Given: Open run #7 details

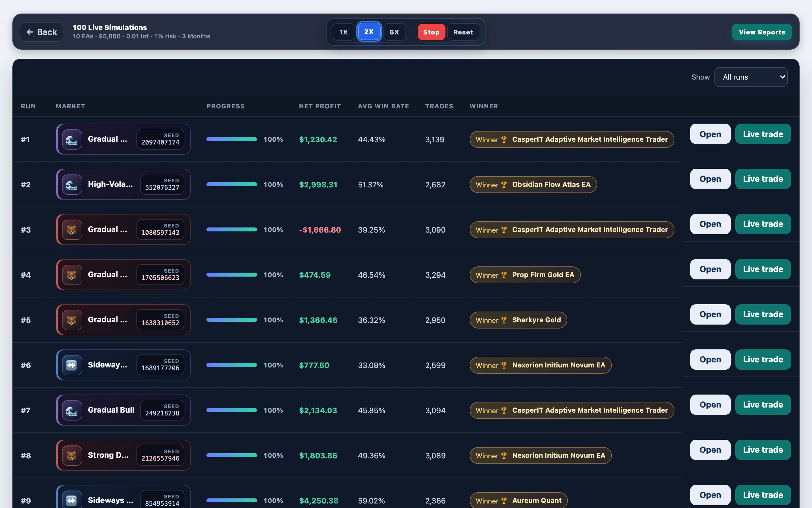Looking at the screenshot, I should (x=710, y=404).
